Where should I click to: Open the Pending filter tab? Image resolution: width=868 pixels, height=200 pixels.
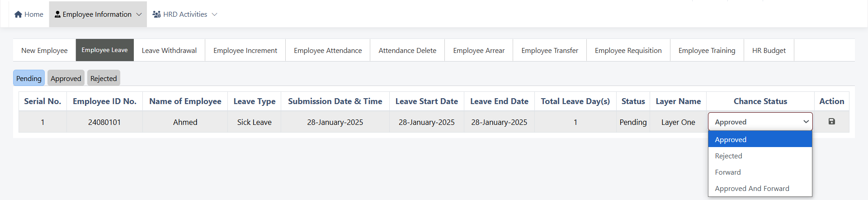pyautogui.click(x=29, y=78)
